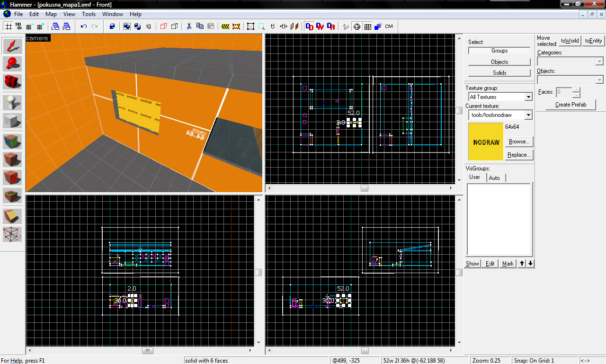Toggle ignore groups 'ig' button

[149, 27]
